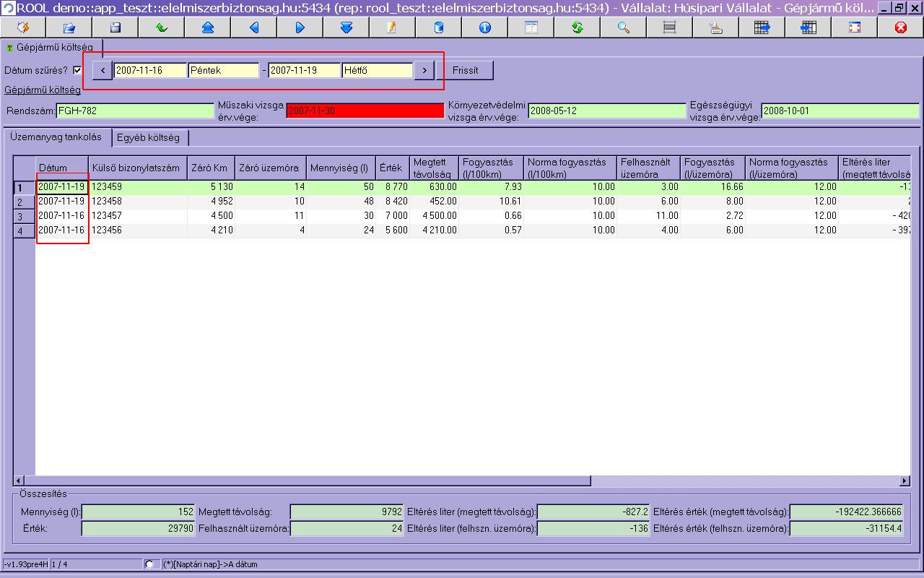Click the Érték column header
The height and width of the screenshot is (578, 924).
[393, 168]
